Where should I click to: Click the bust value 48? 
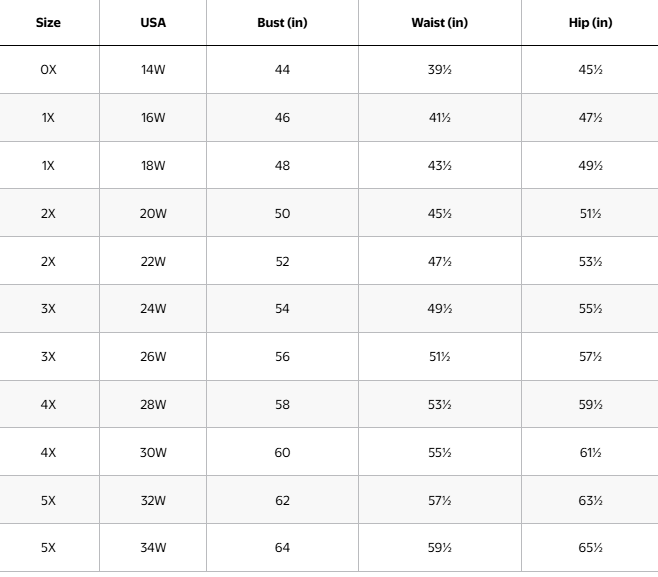[x=282, y=165]
